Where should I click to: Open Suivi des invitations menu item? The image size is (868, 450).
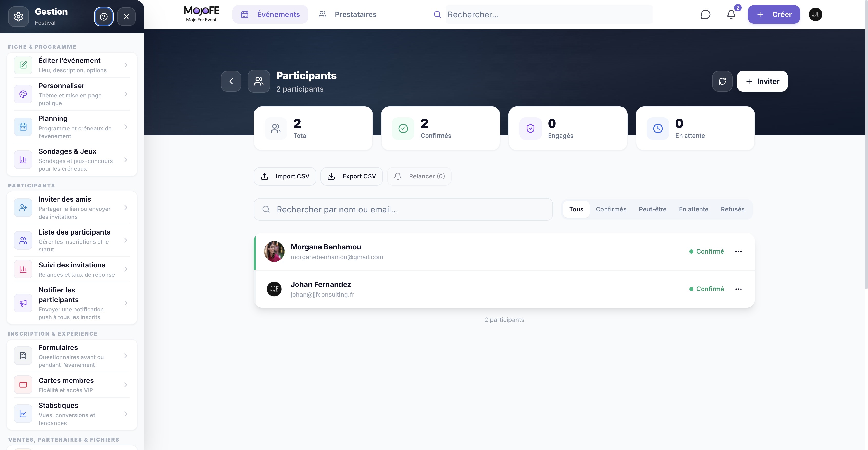72,269
